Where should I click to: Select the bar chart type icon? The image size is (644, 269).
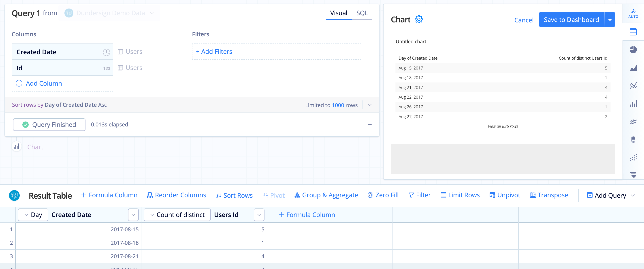coord(633,104)
